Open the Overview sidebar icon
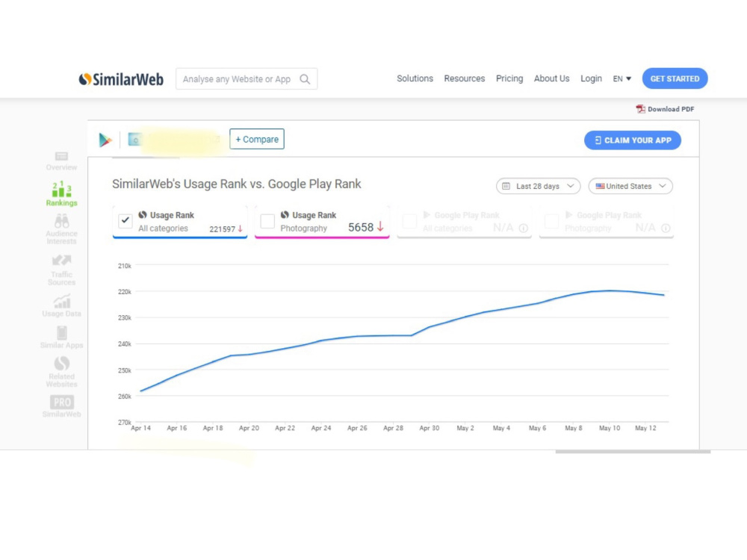The image size is (747, 560). pyautogui.click(x=61, y=157)
